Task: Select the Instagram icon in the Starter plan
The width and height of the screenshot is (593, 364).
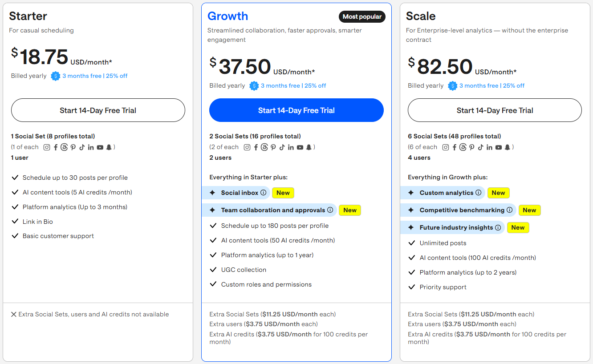Action: [x=47, y=147]
